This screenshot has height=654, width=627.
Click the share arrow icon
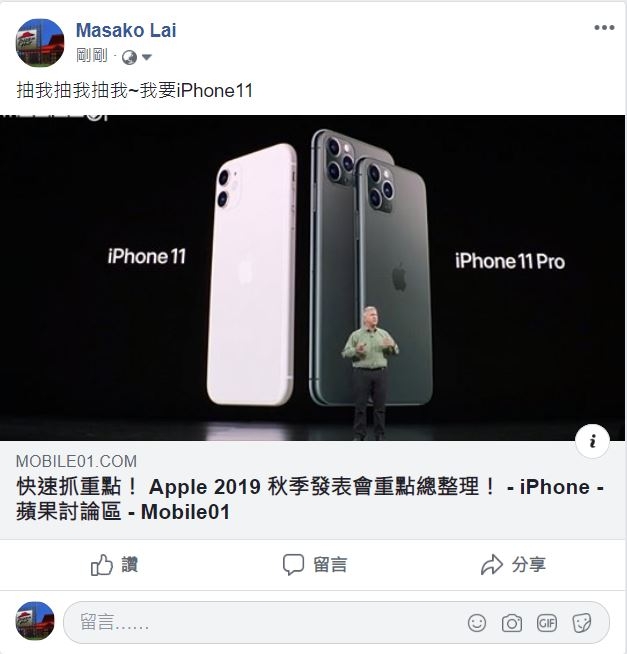492,565
